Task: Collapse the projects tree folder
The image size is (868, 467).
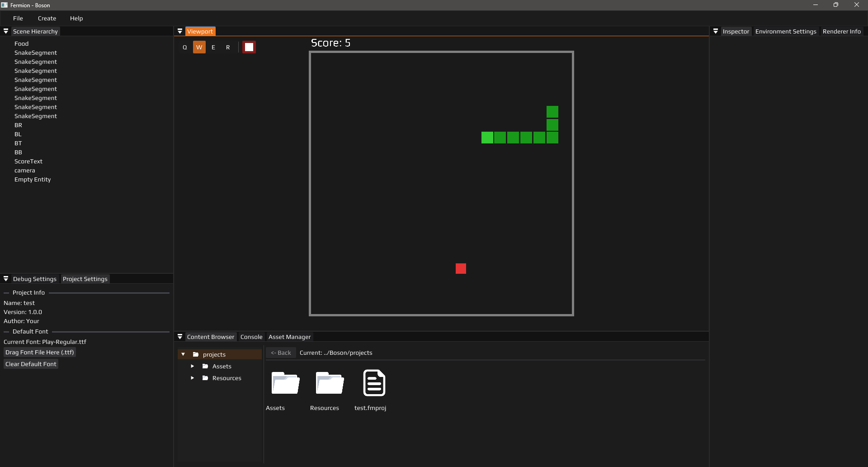Action: [x=183, y=354]
